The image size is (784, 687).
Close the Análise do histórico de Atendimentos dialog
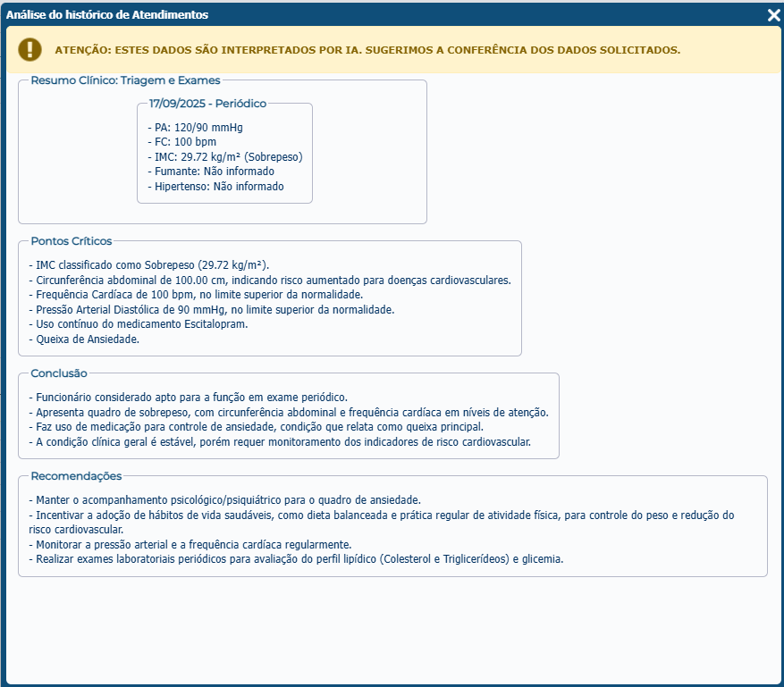[x=773, y=14]
